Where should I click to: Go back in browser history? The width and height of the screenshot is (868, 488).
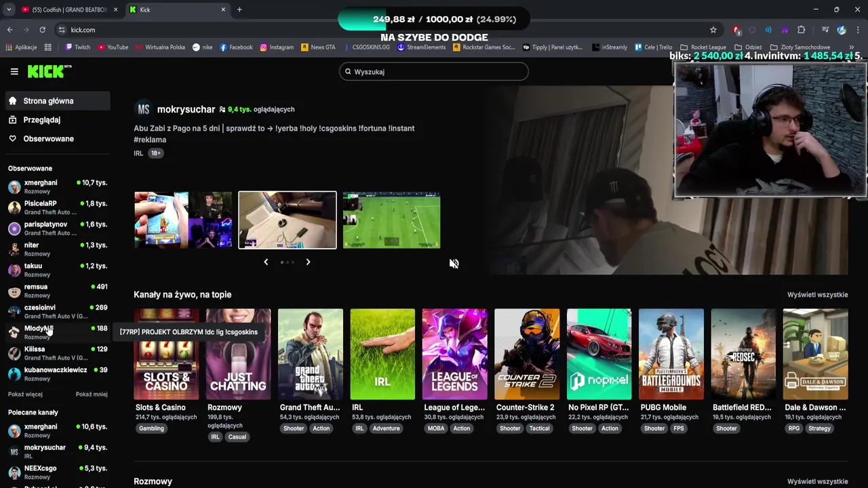pos(9,30)
